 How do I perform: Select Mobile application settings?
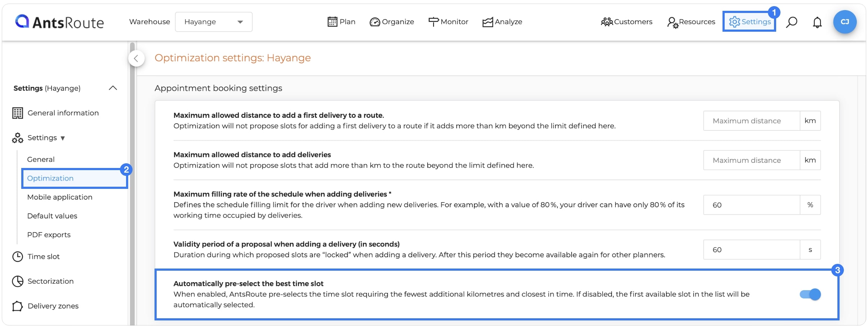coord(60,197)
